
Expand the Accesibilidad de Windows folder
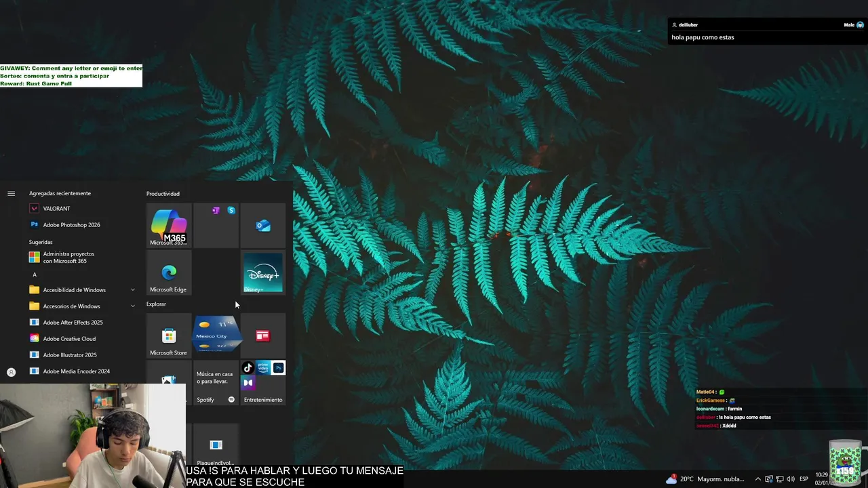[x=81, y=290]
